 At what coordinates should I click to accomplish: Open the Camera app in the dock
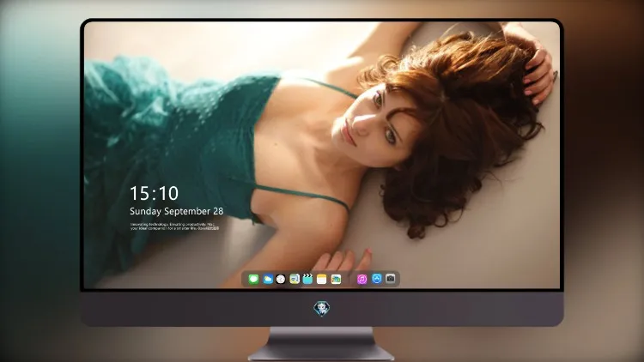pos(391,279)
